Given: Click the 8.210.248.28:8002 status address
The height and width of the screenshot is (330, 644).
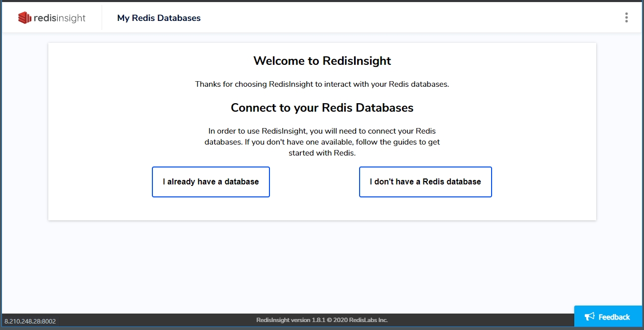Looking at the screenshot, I should click(x=30, y=322).
